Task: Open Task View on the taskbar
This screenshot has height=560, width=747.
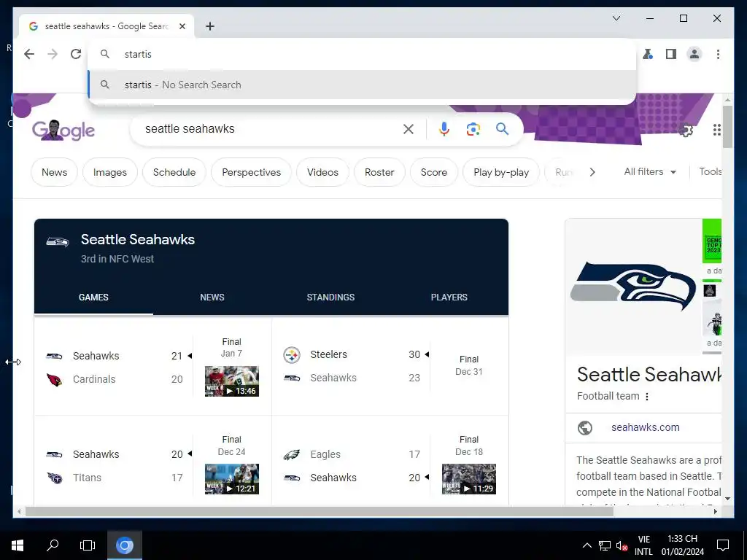Action: 88,545
